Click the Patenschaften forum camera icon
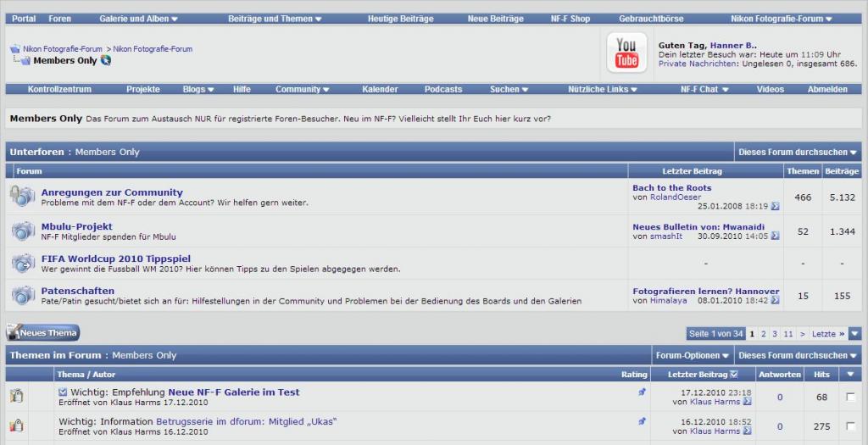Screen dimensions: 868x445 [23, 295]
